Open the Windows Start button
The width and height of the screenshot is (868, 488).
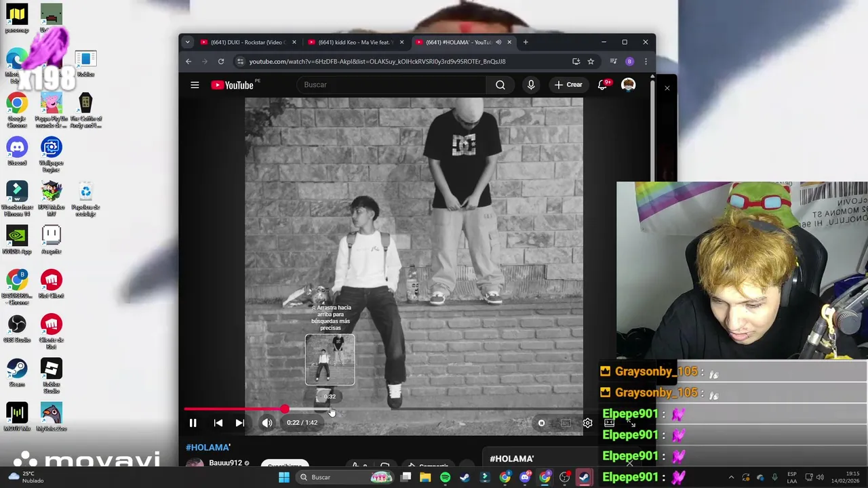pos(284,477)
